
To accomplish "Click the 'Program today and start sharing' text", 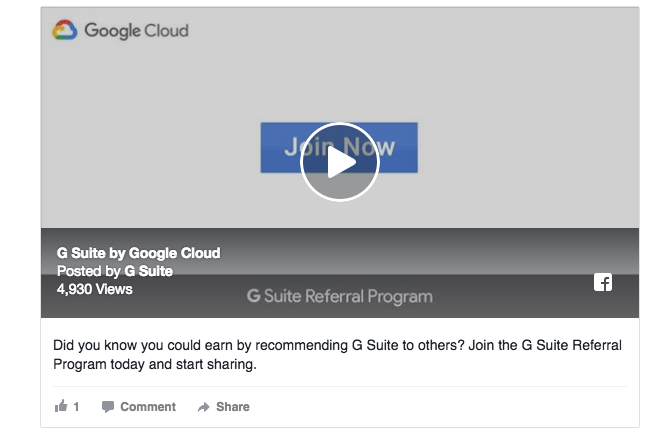I will tap(155, 364).
